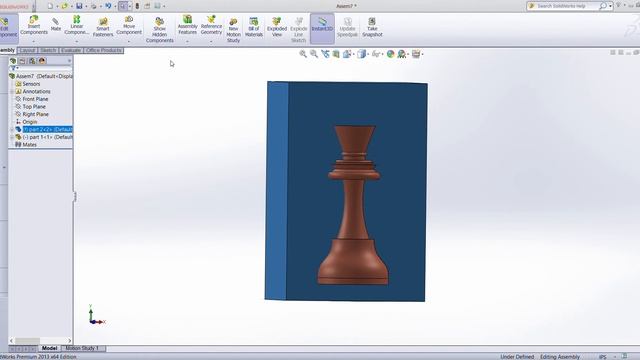Click the tree filter funnel icon
640x360 pixels.
pyautogui.click(x=13, y=68)
